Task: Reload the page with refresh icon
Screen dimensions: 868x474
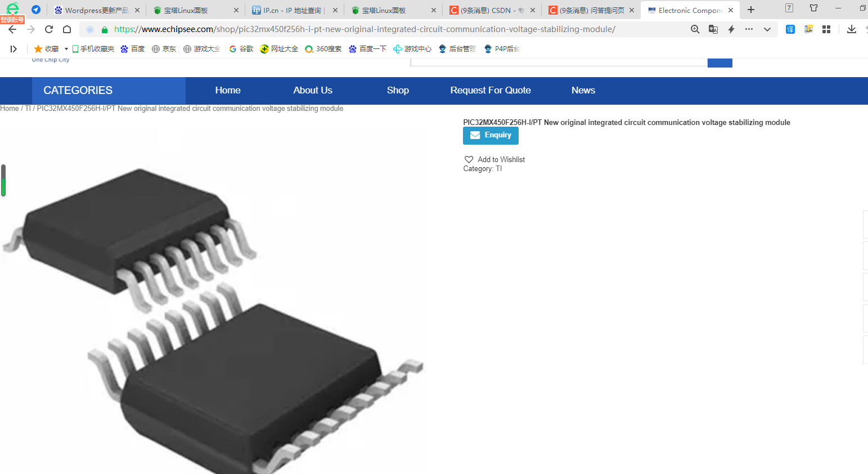Action: [49, 29]
